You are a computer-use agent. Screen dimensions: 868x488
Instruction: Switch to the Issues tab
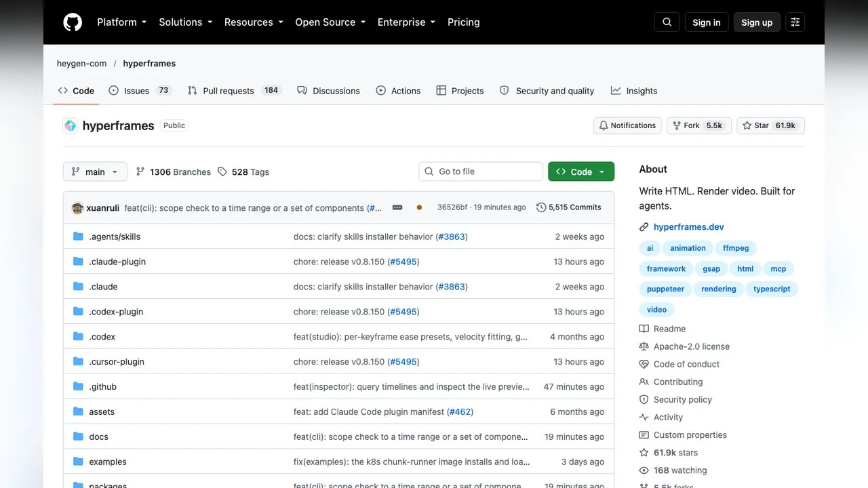[x=140, y=91]
